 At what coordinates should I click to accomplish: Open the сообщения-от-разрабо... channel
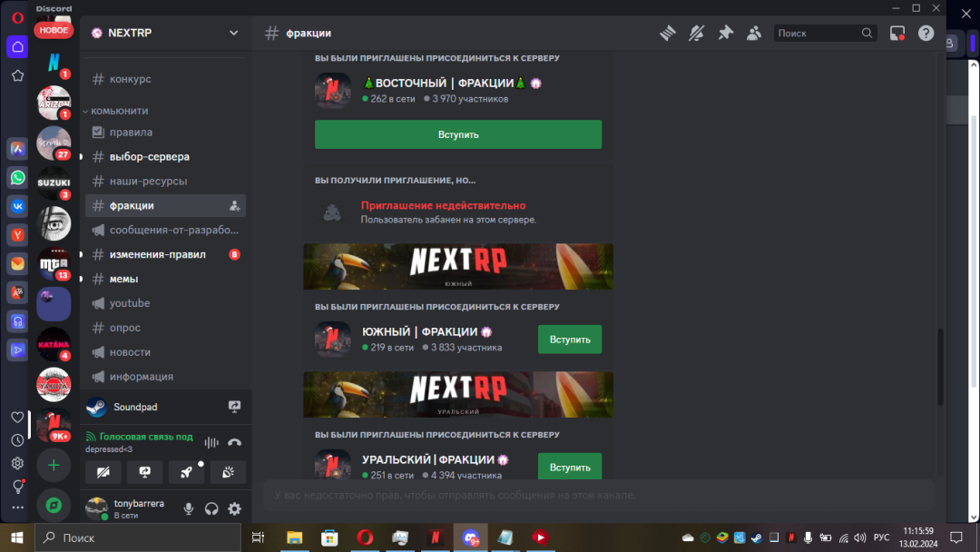click(166, 230)
